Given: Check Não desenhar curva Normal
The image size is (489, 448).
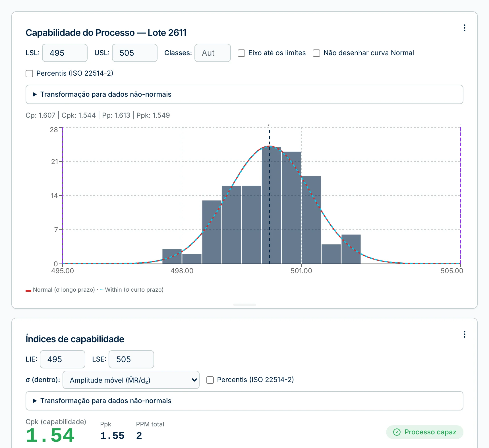Looking at the screenshot, I should 316,53.
